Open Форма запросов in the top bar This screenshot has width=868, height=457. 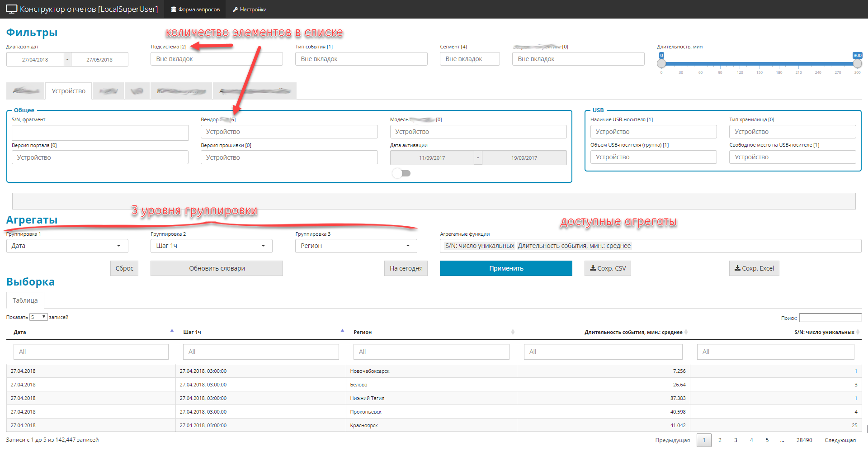coord(195,10)
